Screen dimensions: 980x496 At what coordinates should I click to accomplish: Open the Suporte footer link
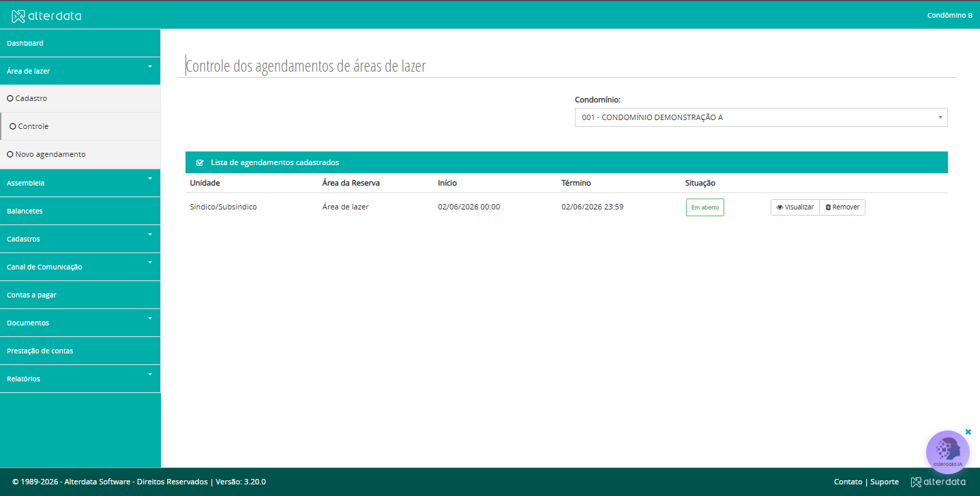(885, 482)
